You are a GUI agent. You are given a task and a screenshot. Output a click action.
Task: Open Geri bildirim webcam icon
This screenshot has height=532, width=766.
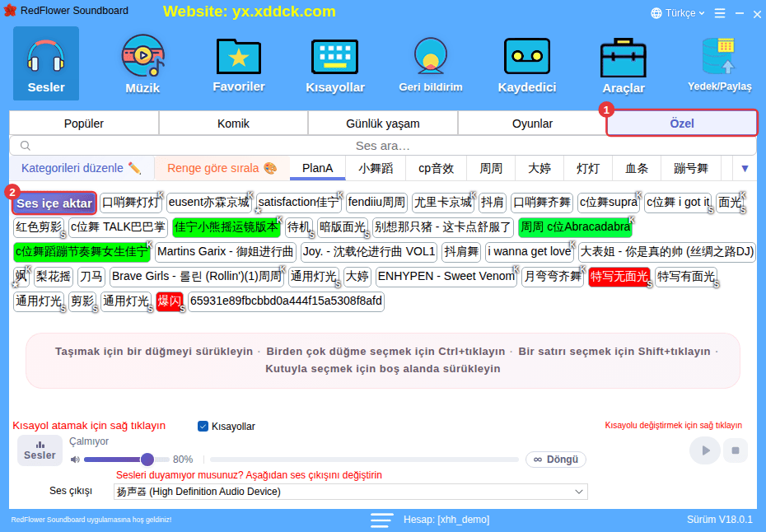click(x=431, y=55)
